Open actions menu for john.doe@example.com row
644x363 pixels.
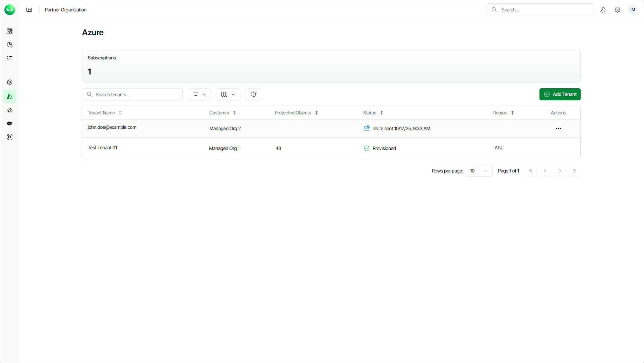(x=558, y=128)
